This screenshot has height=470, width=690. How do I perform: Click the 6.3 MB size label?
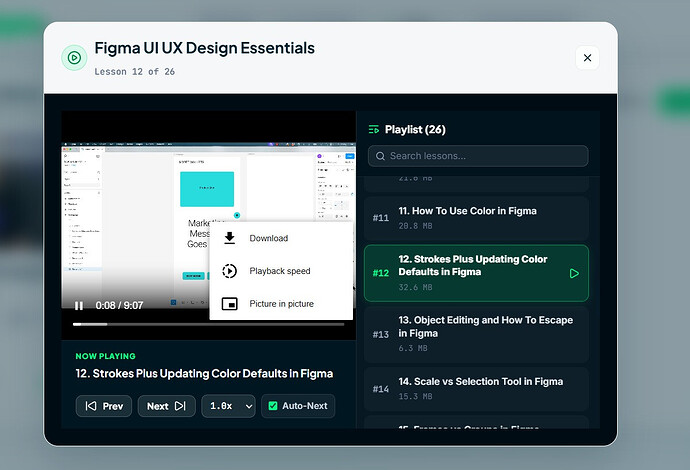pyautogui.click(x=413, y=348)
